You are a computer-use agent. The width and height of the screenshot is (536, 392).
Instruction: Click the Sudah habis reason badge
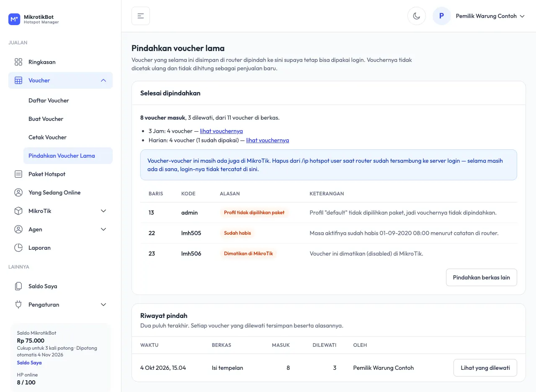(x=237, y=233)
